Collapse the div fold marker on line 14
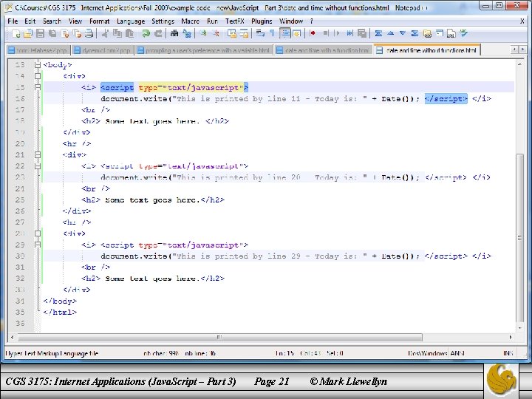Image resolution: width=532 pixels, height=399 pixels. click(36, 76)
